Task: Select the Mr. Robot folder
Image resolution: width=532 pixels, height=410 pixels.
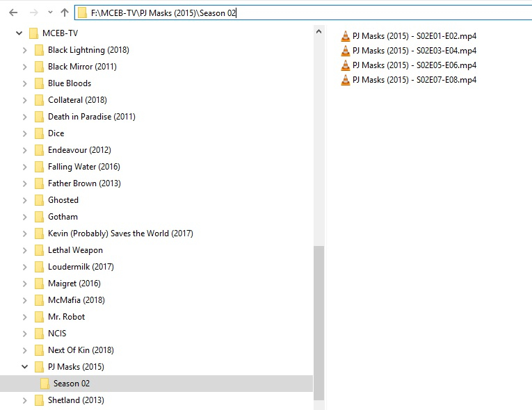Action: (67, 317)
